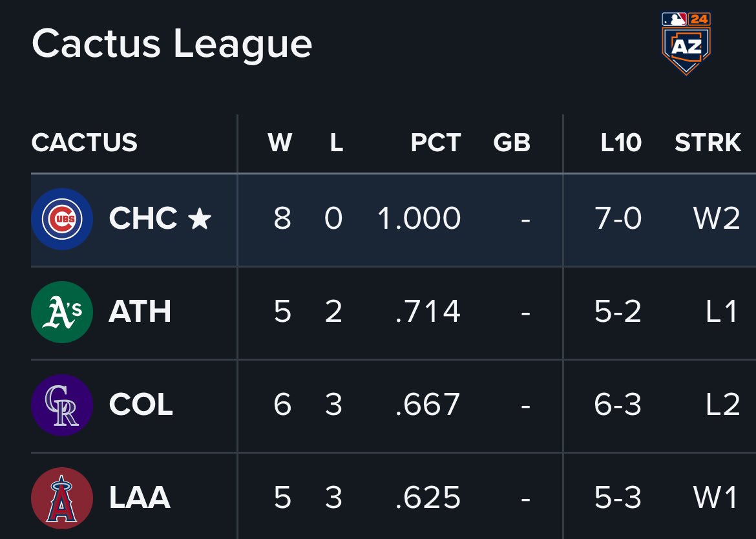Image resolution: width=756 pixels, height=539 pixels.
Task: Click the STRK column header
Action: coord(708,143)
